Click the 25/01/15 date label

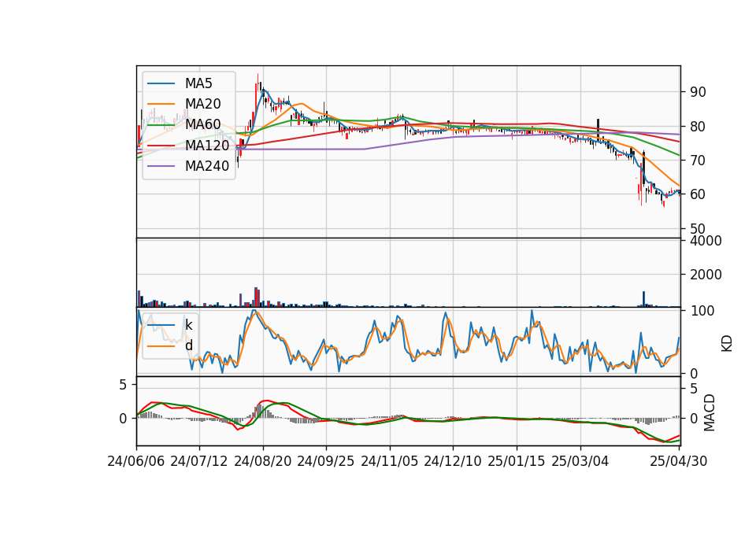[x=517, y=461]
